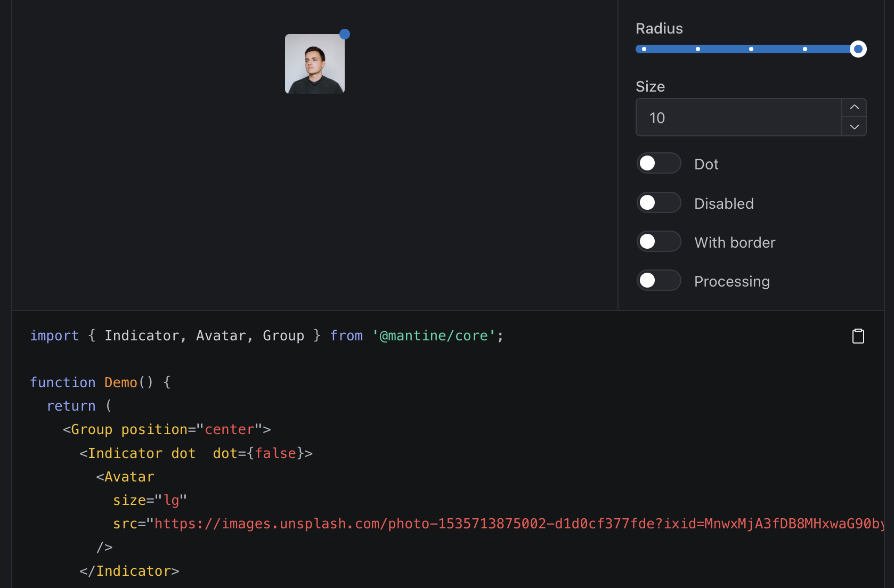Click the Radius slider thumb
Screen dimensions: 894x588
(x=858, y=48)
